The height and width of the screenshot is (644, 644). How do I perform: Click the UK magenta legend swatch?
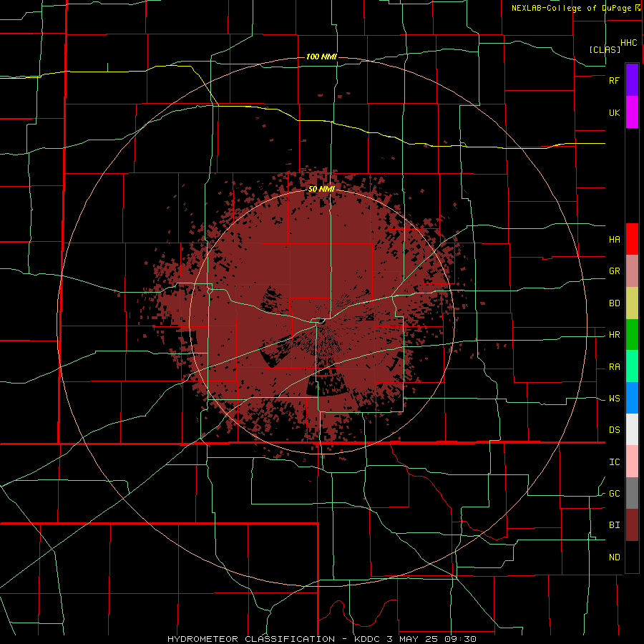(632, 112)
